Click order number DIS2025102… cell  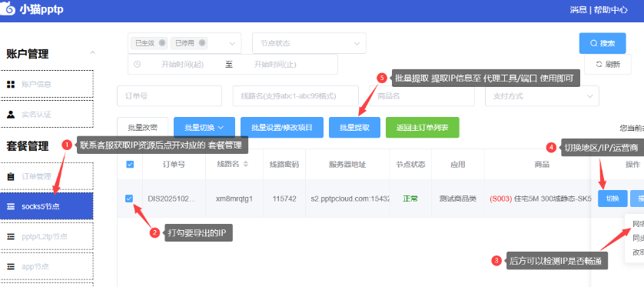[172, 199]
